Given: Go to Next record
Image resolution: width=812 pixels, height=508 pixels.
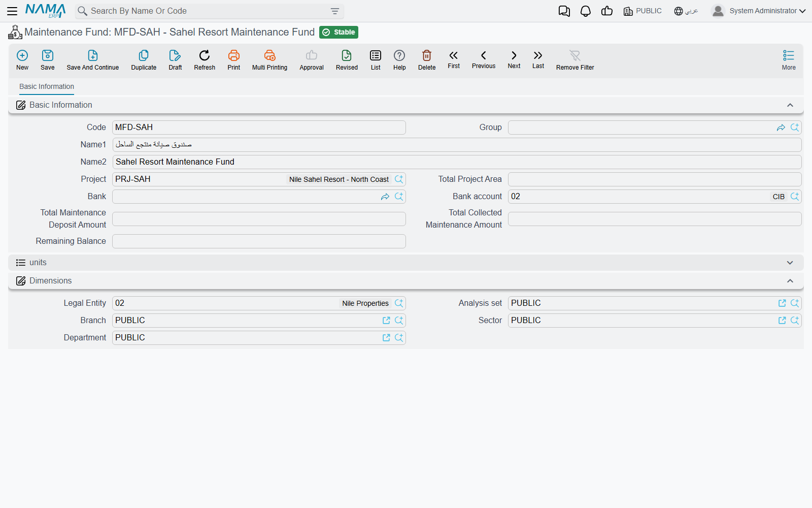Looking at the screenshot, I should 514,59.
